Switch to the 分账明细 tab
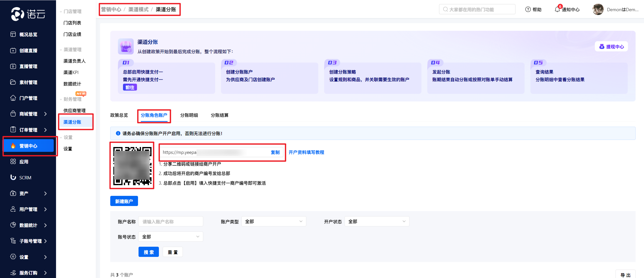 (189, 115)
